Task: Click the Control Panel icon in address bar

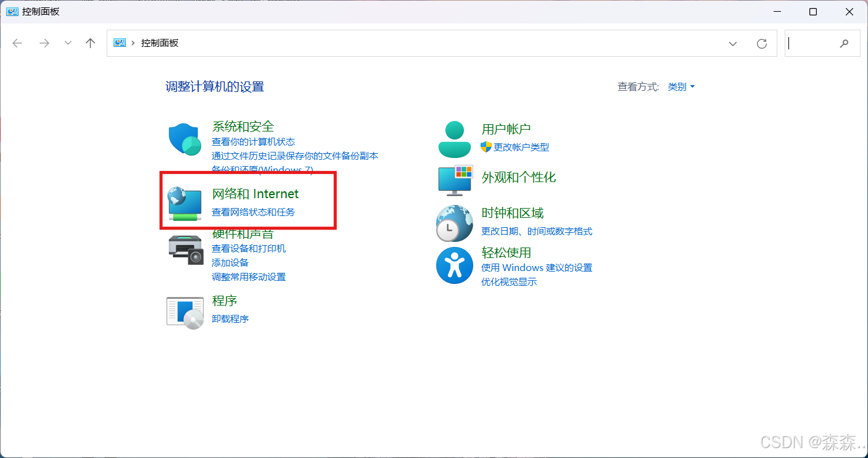Action: tap(120, 43)
